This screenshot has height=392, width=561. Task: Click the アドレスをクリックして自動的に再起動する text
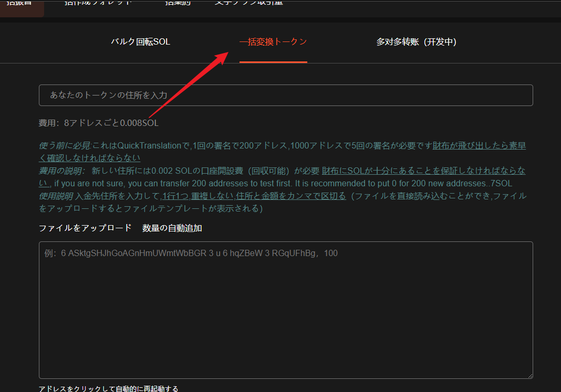point(108,388)
